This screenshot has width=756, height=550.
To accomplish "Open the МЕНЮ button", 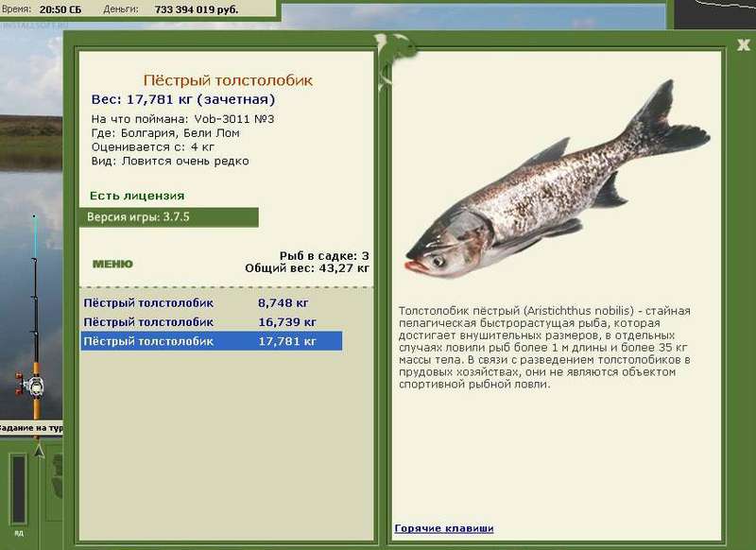I will coord(112,264).
